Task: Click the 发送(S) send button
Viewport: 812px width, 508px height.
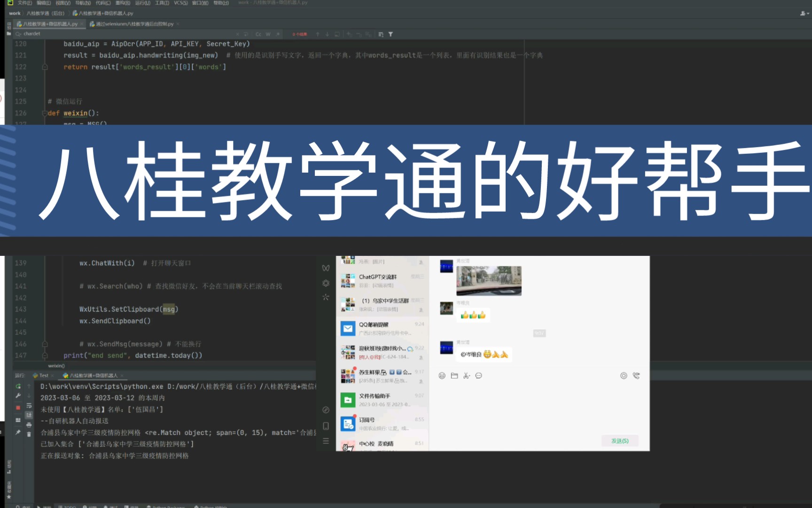Action: pos(620,441)
